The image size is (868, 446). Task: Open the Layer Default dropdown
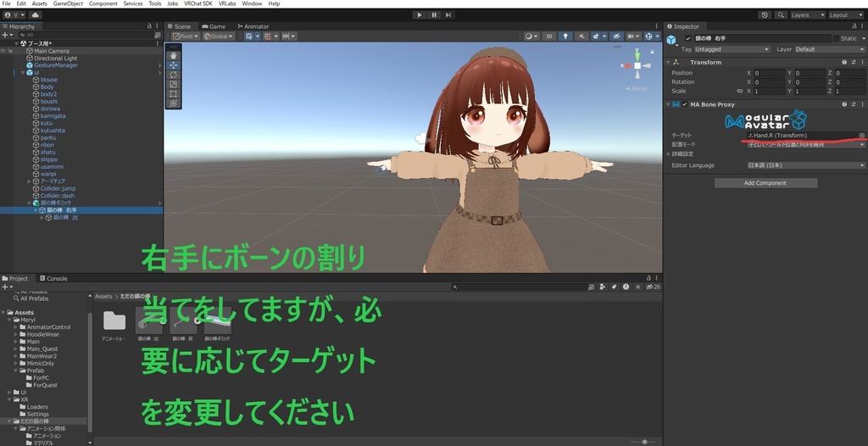pos(829,49)
